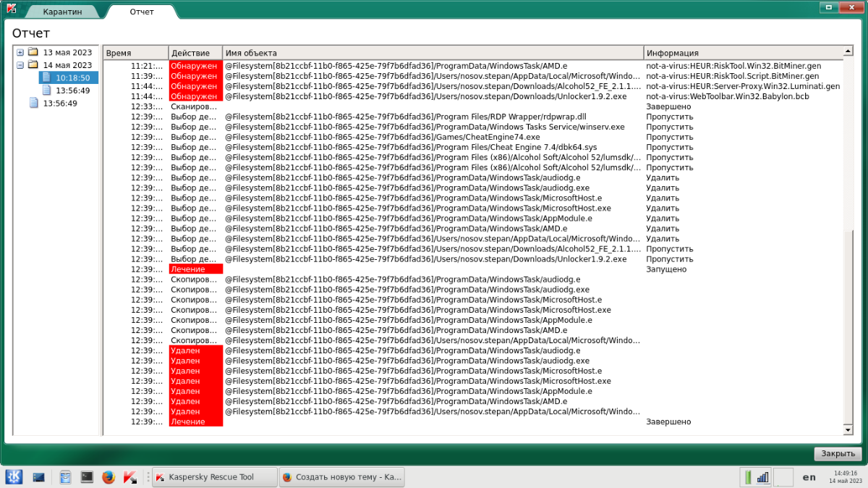Select row with RiskTool.Script.BitMiner.gen info
The image size is (868, 488).
click(474, 75)
